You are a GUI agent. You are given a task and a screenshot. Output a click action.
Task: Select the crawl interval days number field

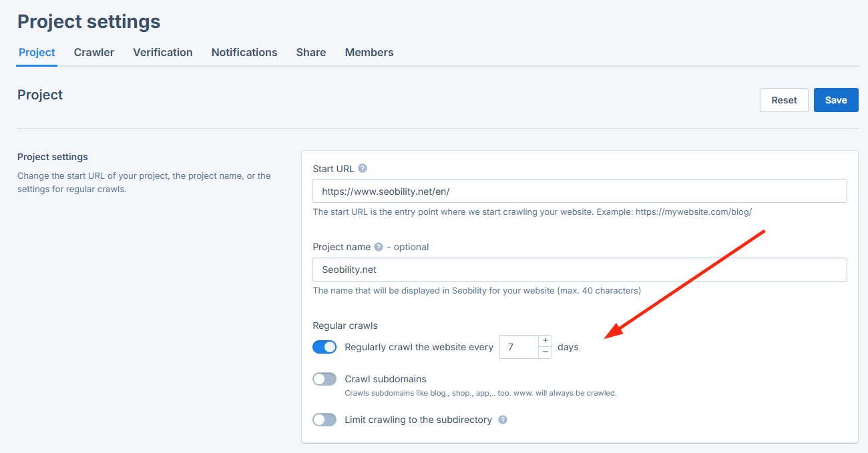(517, 346)
